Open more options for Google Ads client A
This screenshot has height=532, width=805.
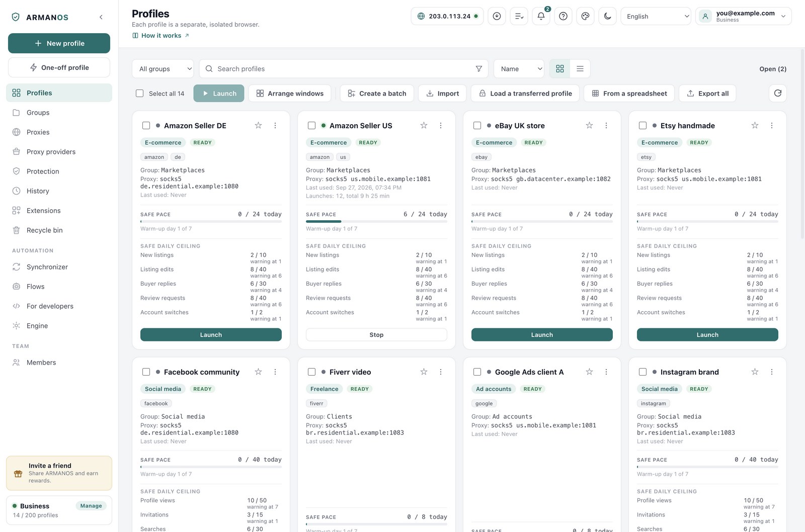point(606,372)
